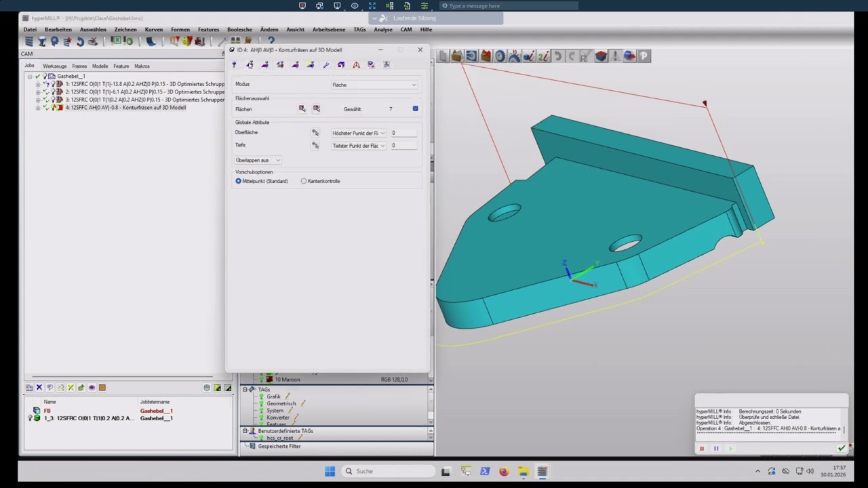Expand job 1: 12SFRC tree node

point(38,84)
